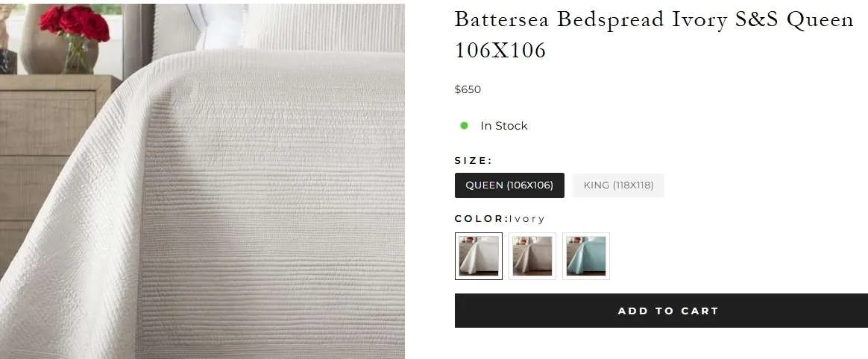Select the taupe beige color swatch

532,256
